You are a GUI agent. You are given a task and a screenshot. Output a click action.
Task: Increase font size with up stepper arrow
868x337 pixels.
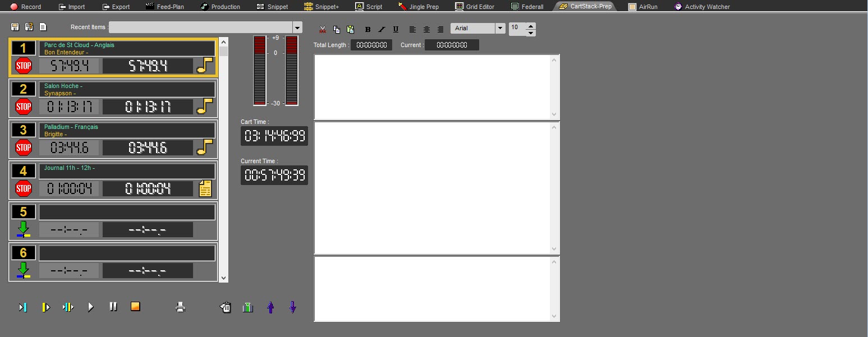tap(531, 25)
